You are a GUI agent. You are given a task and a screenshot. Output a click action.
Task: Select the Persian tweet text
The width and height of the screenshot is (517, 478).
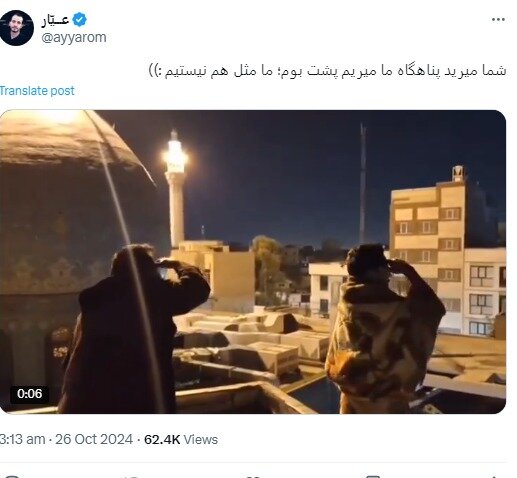(327, 71)
